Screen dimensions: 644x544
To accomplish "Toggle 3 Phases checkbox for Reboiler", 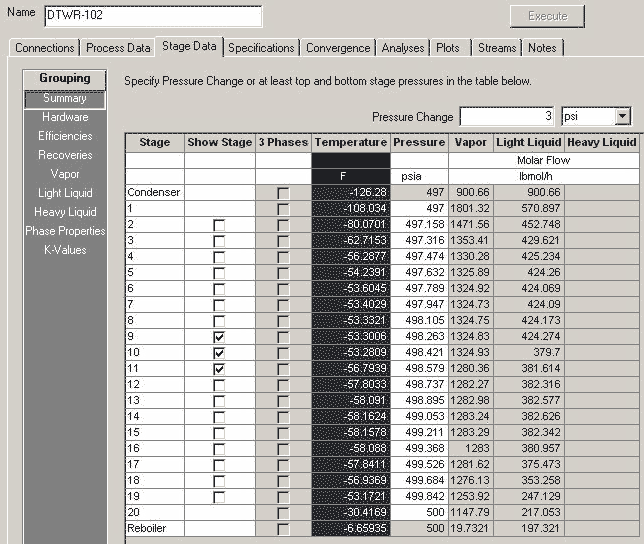I will pyautogui.click(x=283, y=529).
